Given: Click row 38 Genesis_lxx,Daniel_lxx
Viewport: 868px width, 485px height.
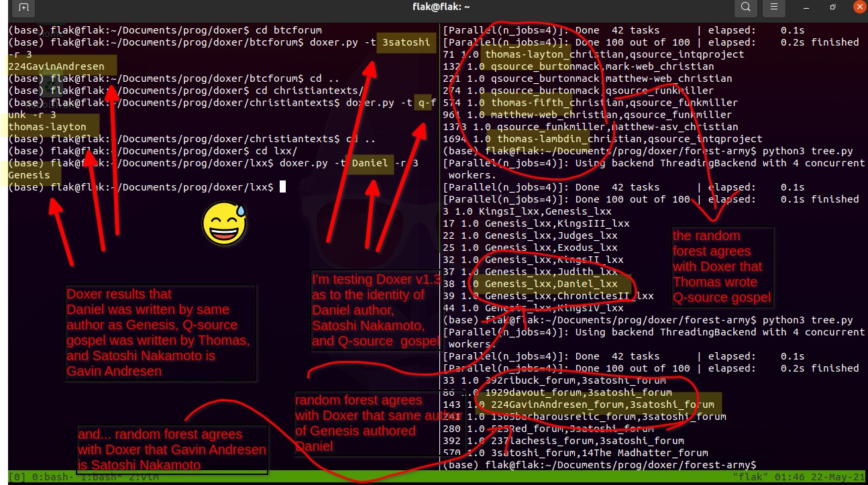Looking at the screenshot, I should coord(530,284).
